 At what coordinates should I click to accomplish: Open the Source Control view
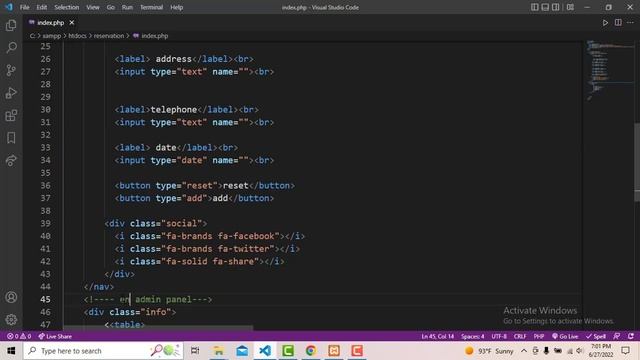pyautogui.click(x=11, y=70)
